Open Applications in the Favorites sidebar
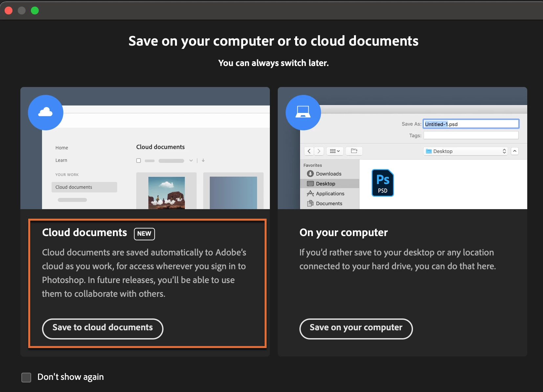 pos(330,193)
